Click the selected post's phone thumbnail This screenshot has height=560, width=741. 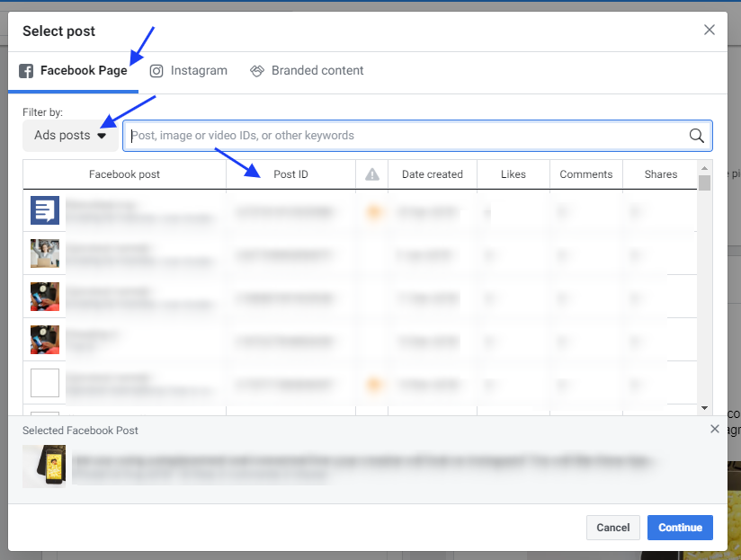(x=44, y=466)
